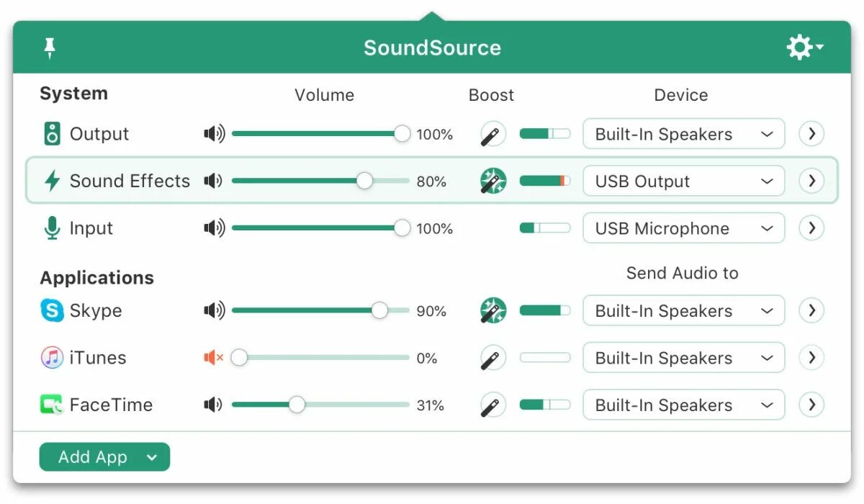Click the Boost column header

[x=491, y=95]
